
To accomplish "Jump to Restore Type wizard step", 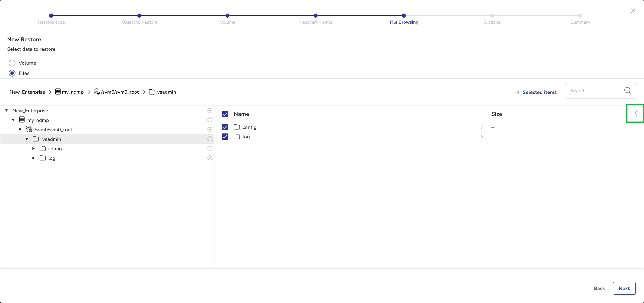I will click(51, 16).
